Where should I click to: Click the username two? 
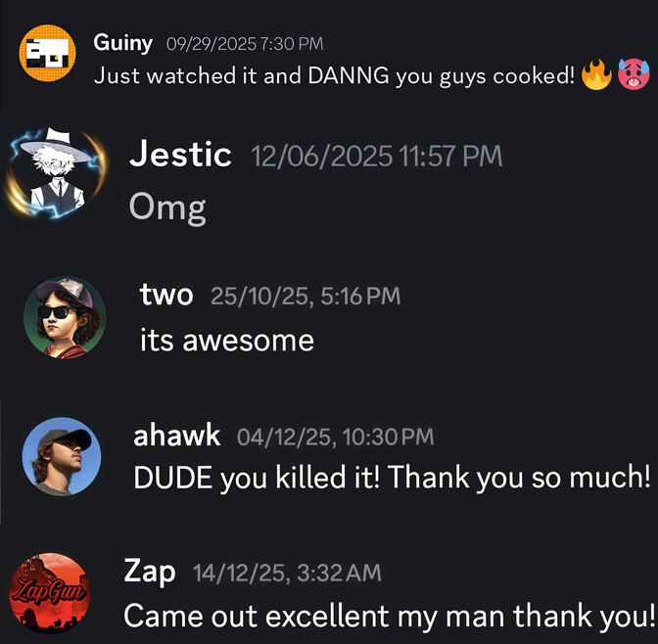pos(166,295)
